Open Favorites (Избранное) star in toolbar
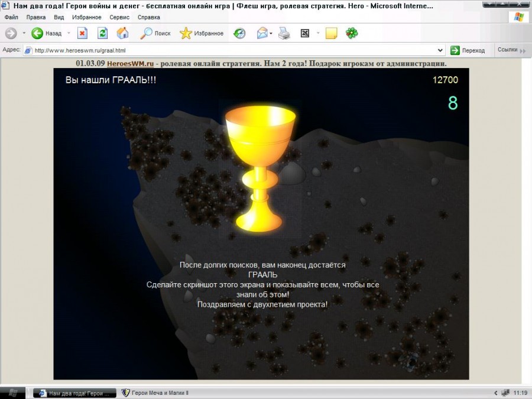The width and height of the screenshot is (532, 399). point(202,33)
